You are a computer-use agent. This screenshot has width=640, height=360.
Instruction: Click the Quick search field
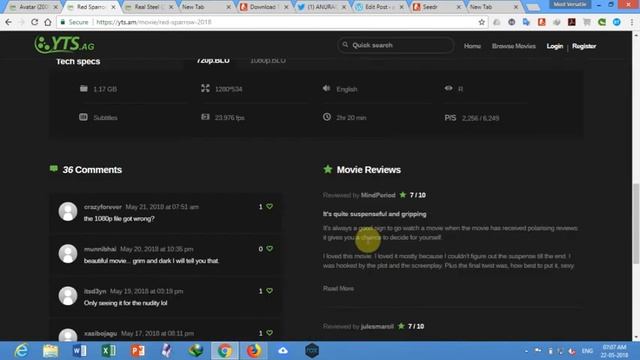tap(396, 45)
